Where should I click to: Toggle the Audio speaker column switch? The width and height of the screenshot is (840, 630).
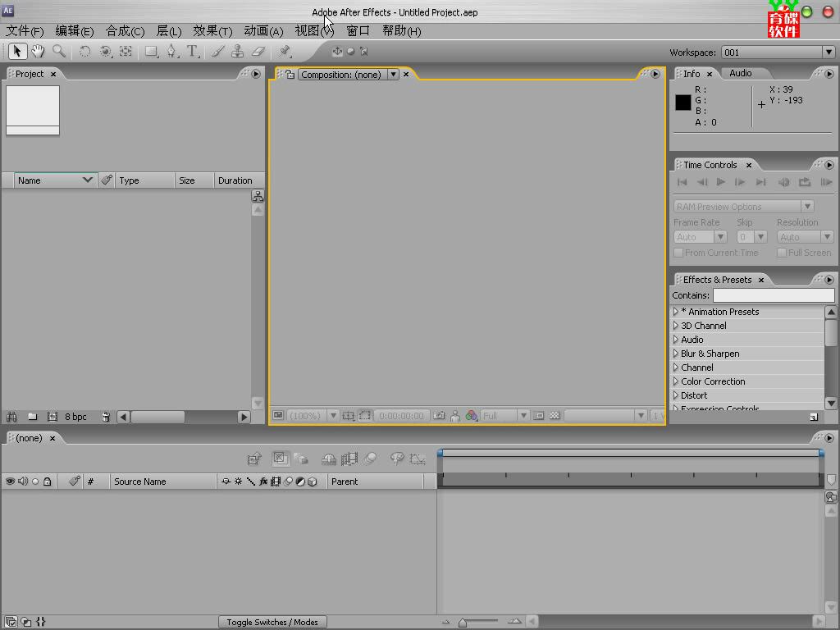[22, 482]
